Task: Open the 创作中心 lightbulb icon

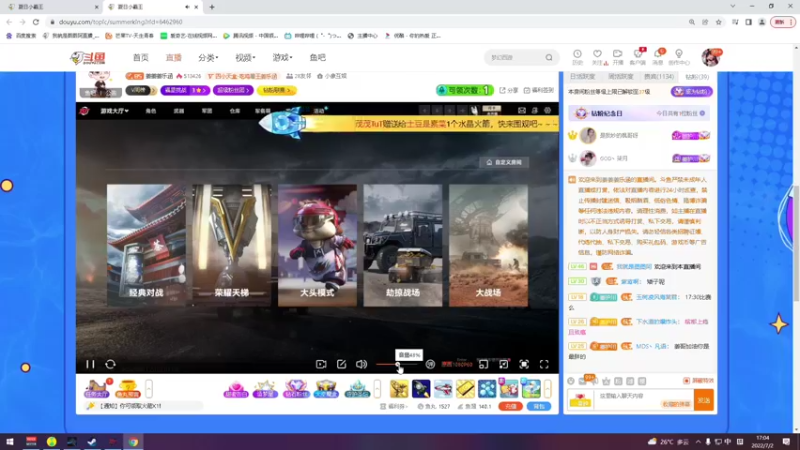Action: [679, 57]
